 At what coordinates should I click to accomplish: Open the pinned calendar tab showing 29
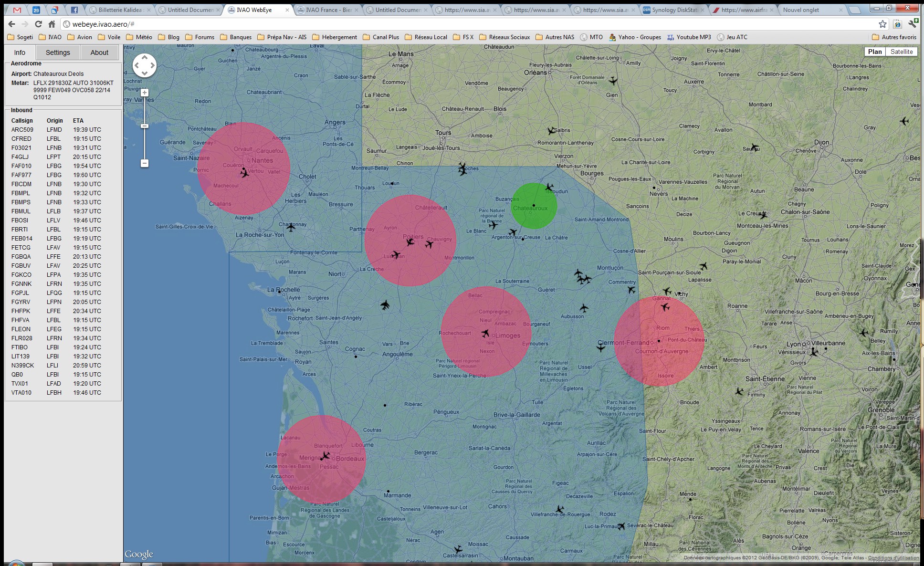coord(36,10)
